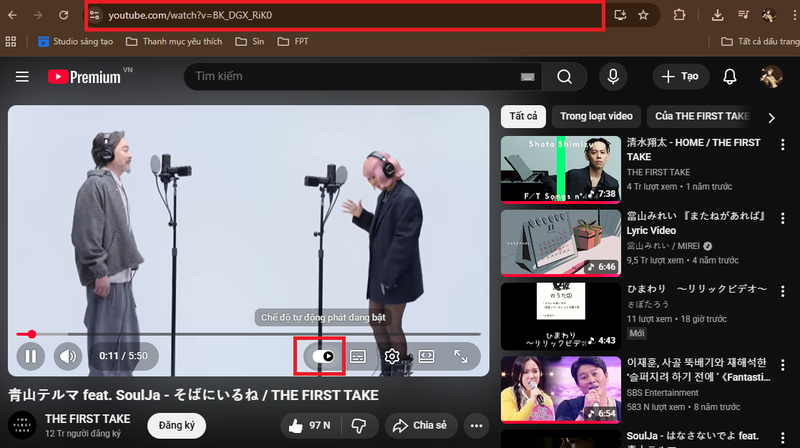Like the video (97 N)
Screen dimensions: 800x448
[310, 426]
